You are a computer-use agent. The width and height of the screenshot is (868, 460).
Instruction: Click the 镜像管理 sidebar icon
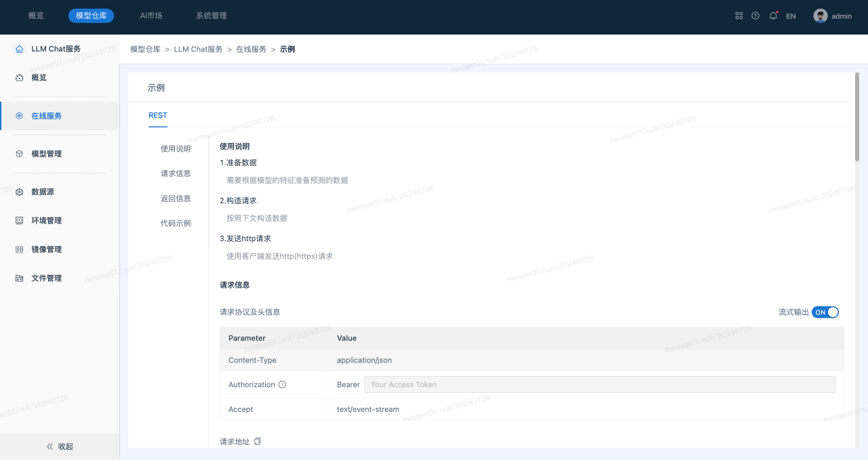(x=19, y=249)
